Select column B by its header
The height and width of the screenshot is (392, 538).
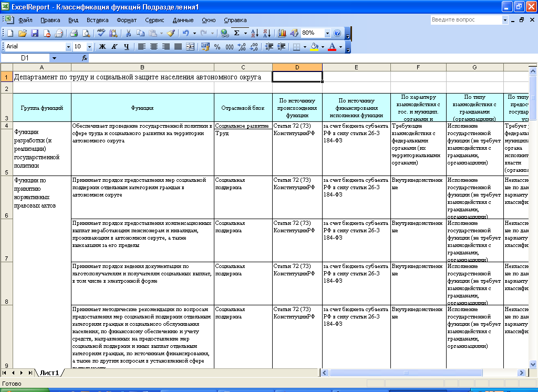click(x=142, y=67)
